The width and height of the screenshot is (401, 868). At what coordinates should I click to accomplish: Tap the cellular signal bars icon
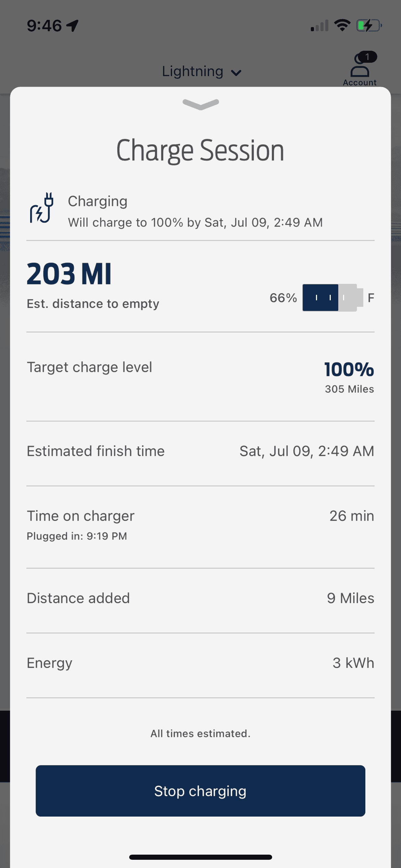[x=319, y=26]
